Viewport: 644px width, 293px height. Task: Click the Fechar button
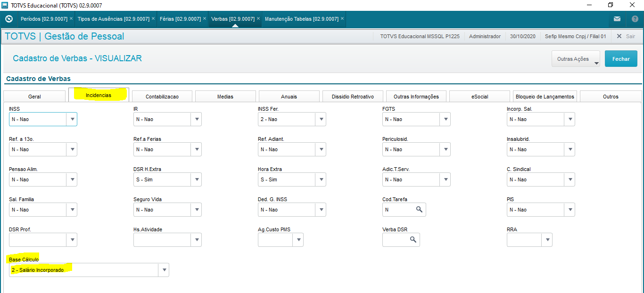621,59
